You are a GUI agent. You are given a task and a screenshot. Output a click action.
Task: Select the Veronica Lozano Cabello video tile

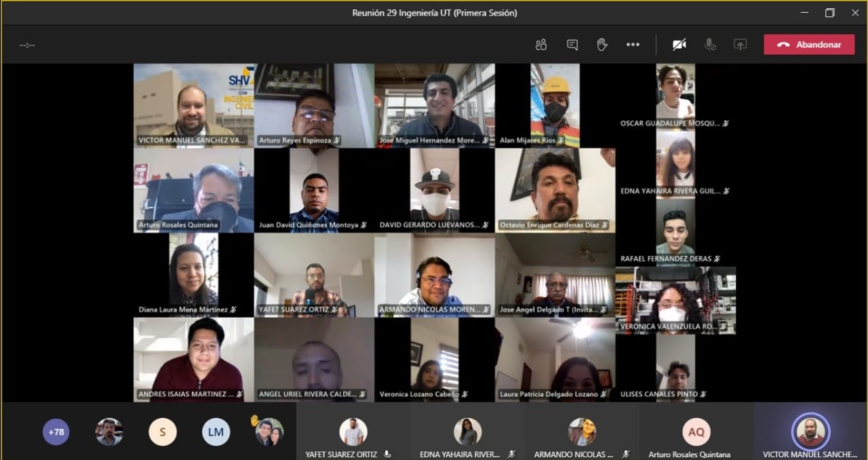(435, 360)
